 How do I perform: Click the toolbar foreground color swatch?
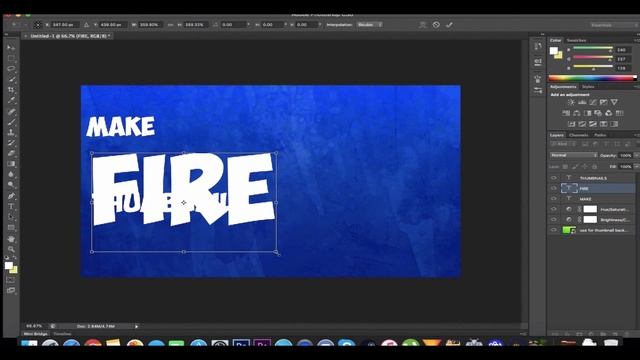click(9, 266)
